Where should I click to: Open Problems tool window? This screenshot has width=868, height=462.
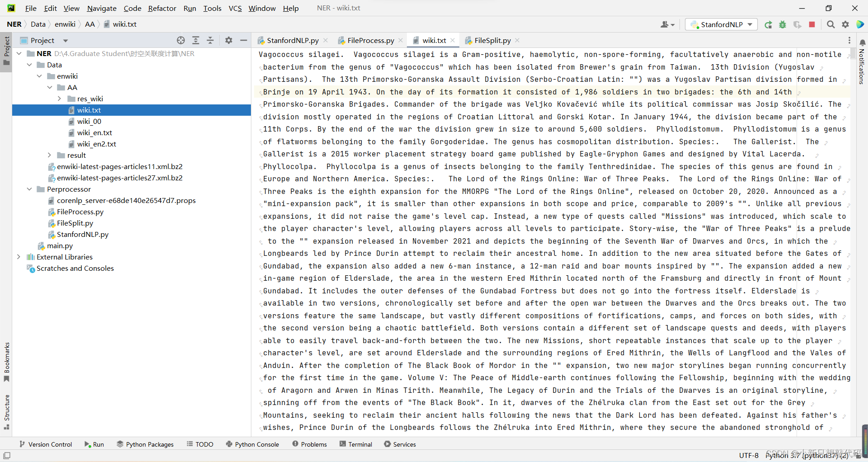310,444
